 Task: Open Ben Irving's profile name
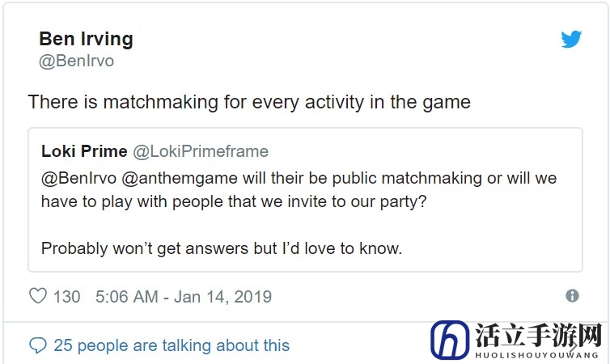tap(86, 39)
